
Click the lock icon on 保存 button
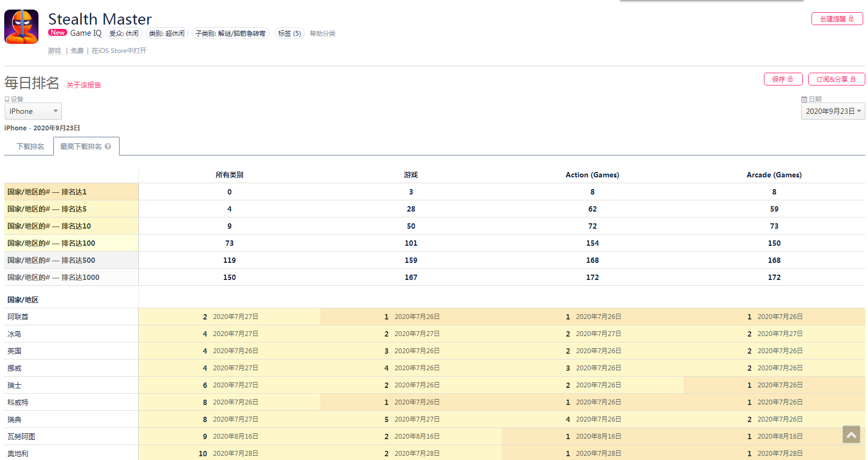pyautogui.click(x=791, y=79)
